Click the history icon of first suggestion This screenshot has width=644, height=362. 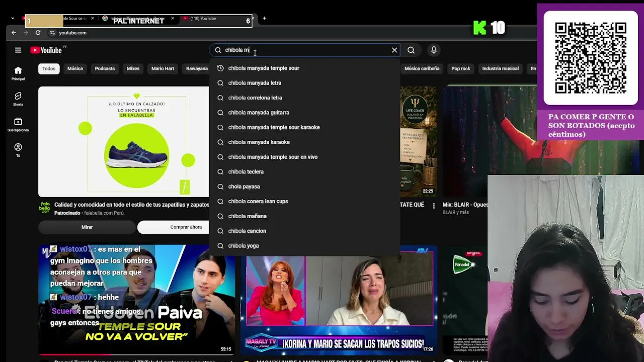click(x=220, y=68)
